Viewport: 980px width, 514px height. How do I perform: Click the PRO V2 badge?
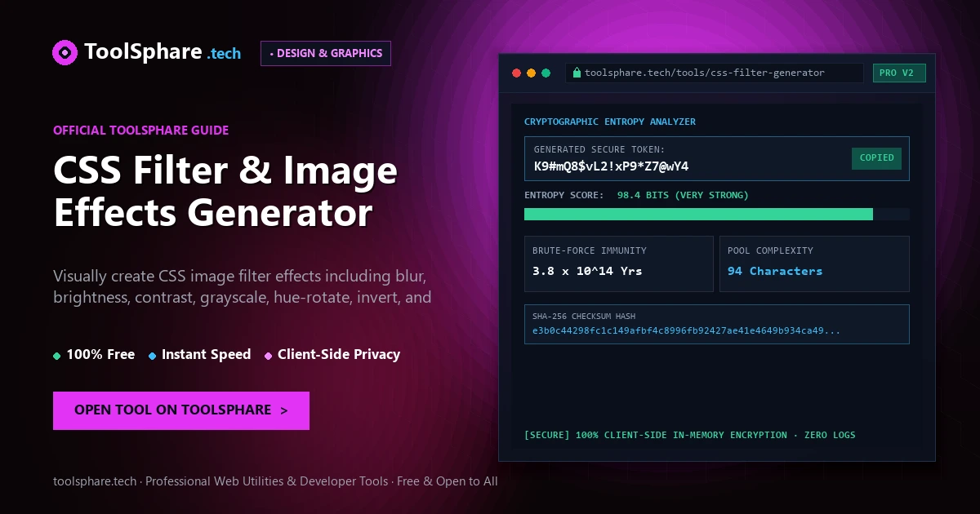pos(899,73)
